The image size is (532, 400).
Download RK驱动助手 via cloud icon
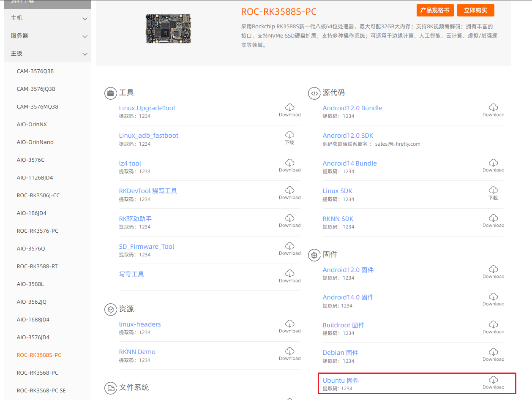click(x=290, y=218)
